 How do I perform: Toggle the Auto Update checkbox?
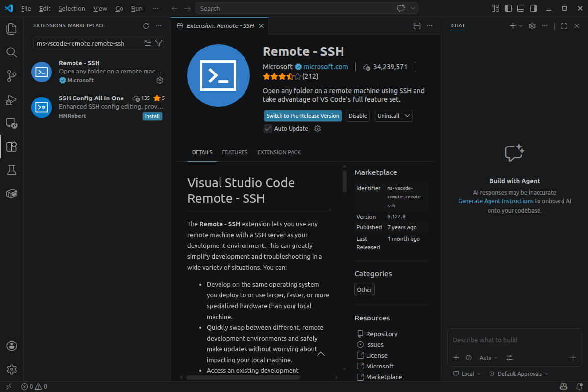tap(268, 129)
